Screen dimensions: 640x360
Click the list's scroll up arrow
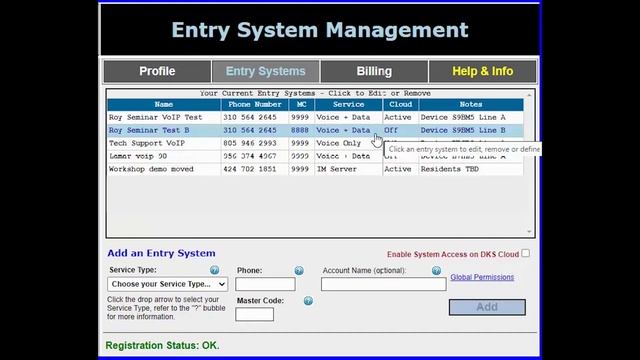(x=529, y=95)
